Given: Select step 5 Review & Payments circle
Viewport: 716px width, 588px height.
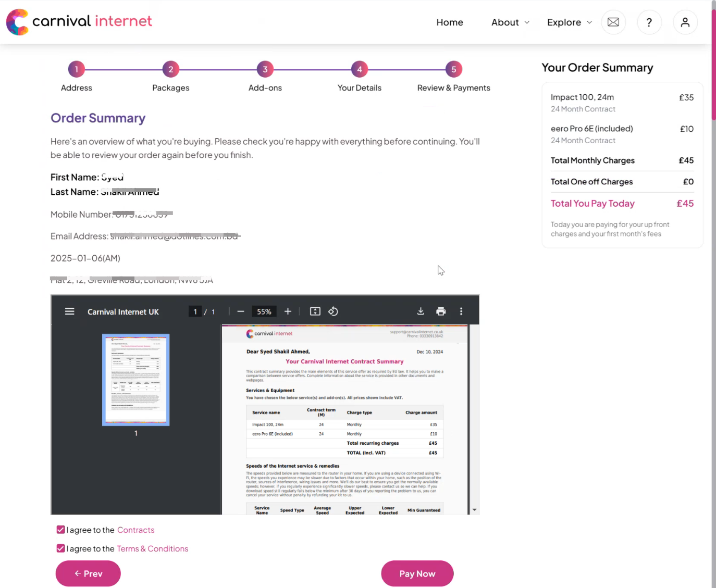Looking at the screenshot, I should tap(454, 69).
